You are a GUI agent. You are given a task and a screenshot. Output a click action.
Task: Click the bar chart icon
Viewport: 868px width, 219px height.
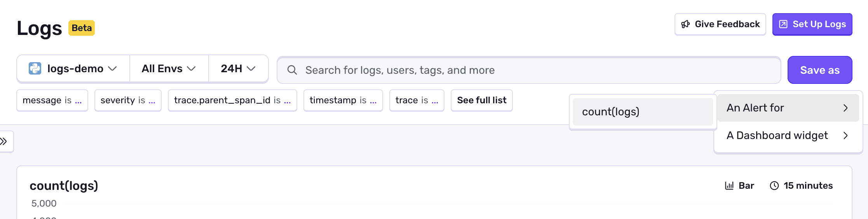(x=729, y=186)
